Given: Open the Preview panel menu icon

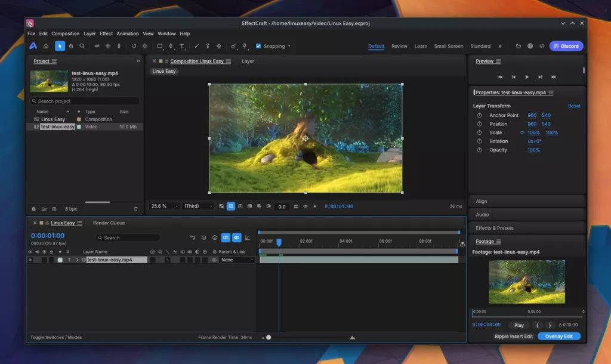Looking at the screenshot, I should pos(498,61).
